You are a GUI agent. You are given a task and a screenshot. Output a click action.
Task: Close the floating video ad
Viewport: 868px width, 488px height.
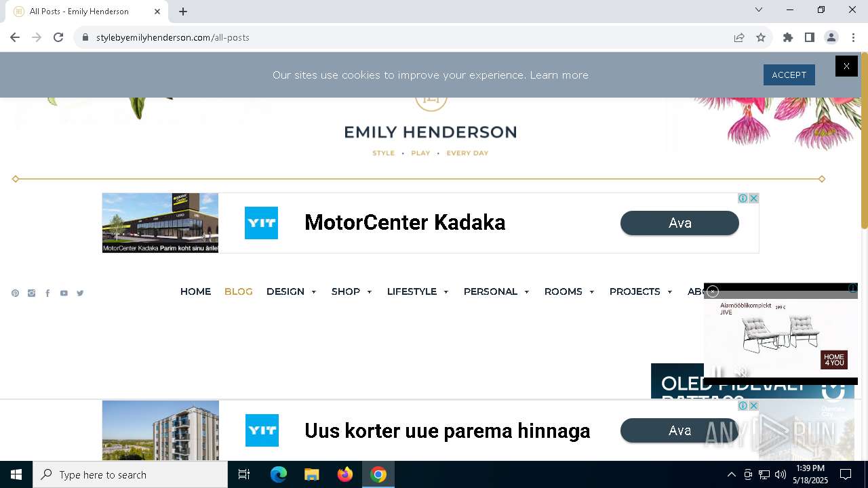[x=713, y=291]
